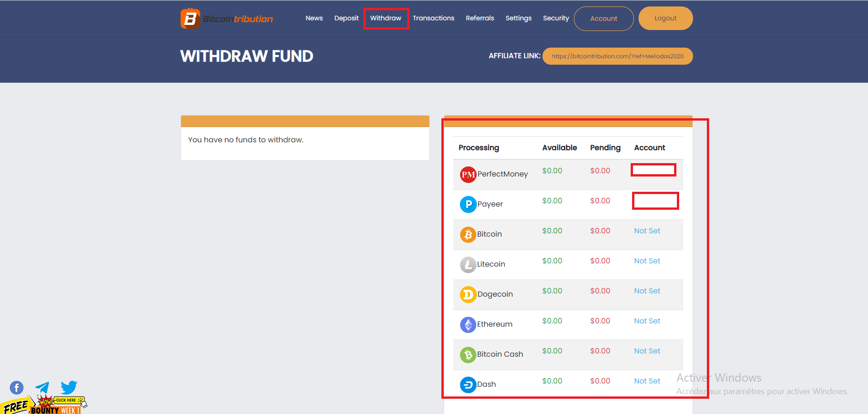The image size is (868, 414).
Task: Click the Free Bounty Week 1 banner
Action: pyautogui.click(x=44, y=405)
